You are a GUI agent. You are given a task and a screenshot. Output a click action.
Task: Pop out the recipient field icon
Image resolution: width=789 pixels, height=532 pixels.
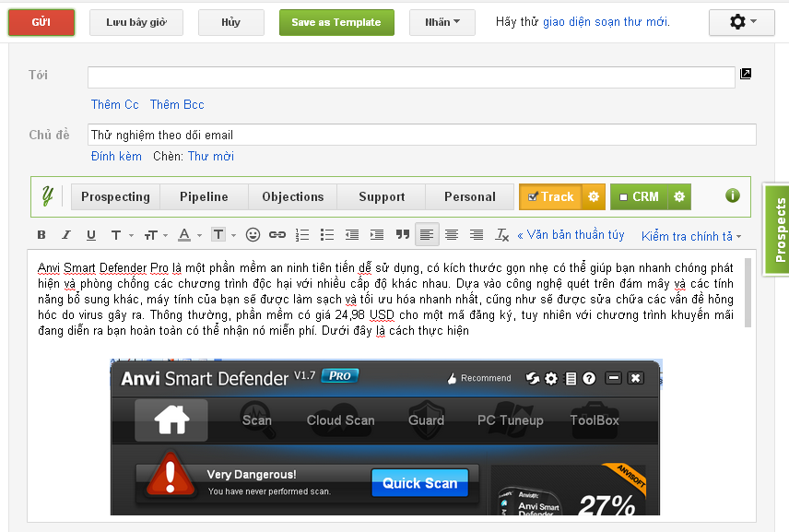coord(746,74)
